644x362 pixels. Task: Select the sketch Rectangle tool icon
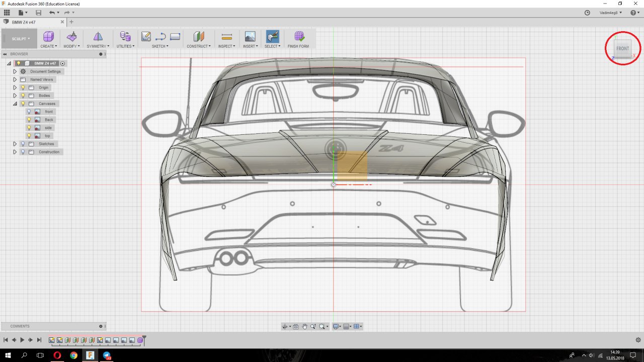(175, 36)
